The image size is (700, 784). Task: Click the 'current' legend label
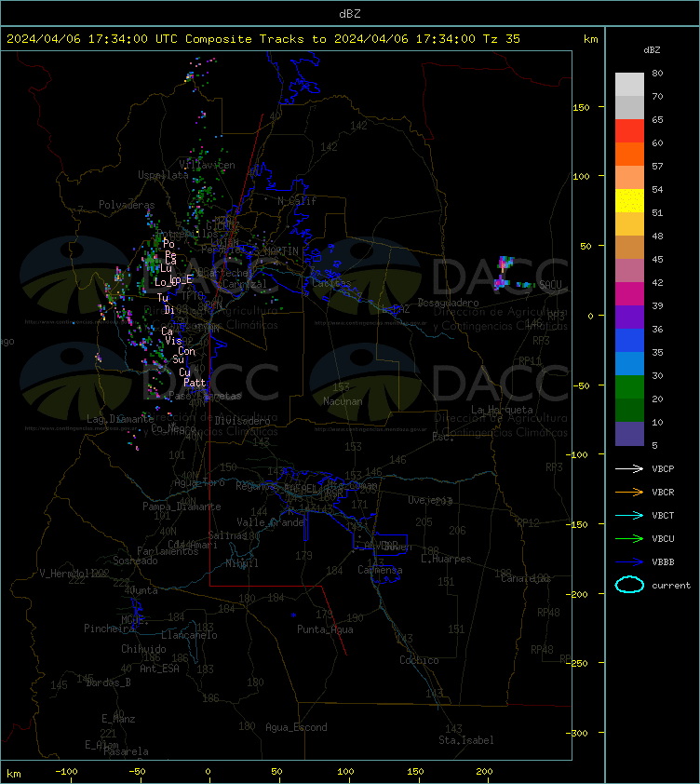(x=671, y=585)
